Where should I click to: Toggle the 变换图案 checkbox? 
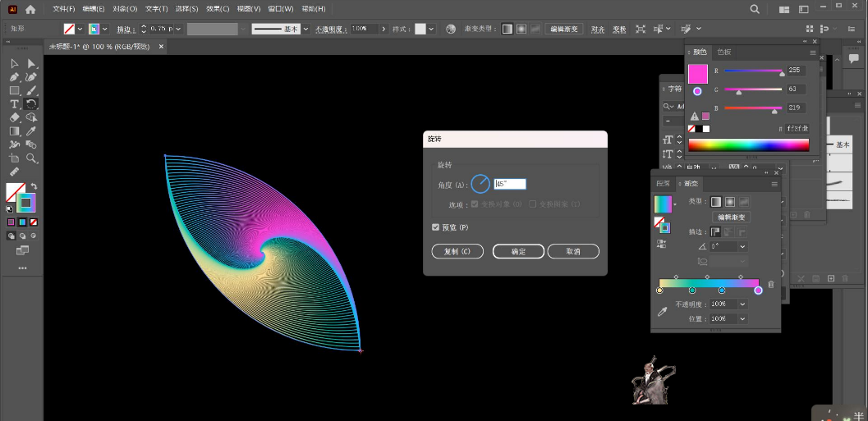tap(533, 204)
